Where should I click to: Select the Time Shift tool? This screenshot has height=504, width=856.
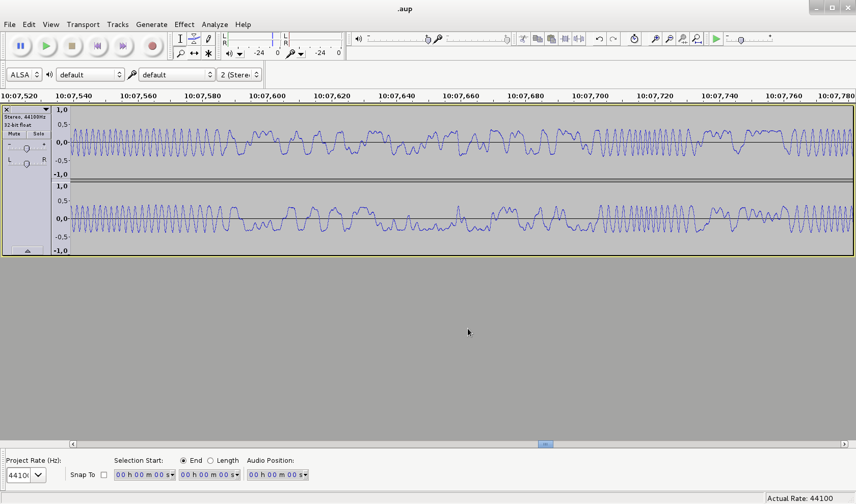point(194,53)
